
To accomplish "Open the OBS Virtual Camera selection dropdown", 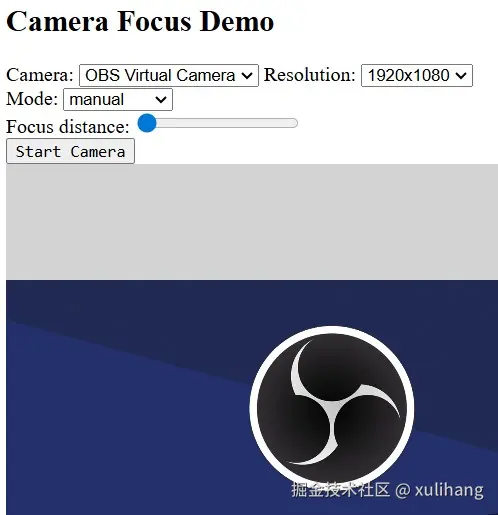I will click(169, 75).
